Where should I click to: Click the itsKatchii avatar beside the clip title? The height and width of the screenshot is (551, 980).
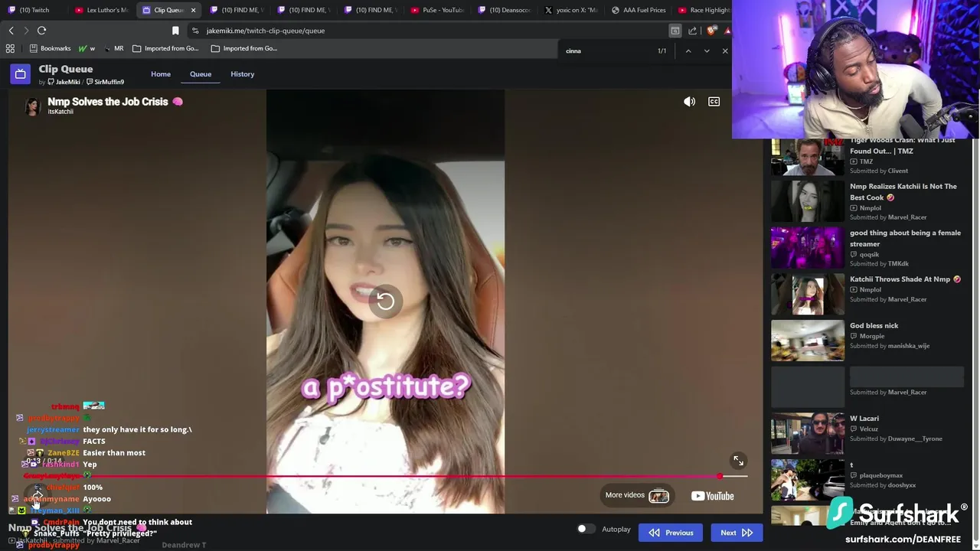coord(32,106)
